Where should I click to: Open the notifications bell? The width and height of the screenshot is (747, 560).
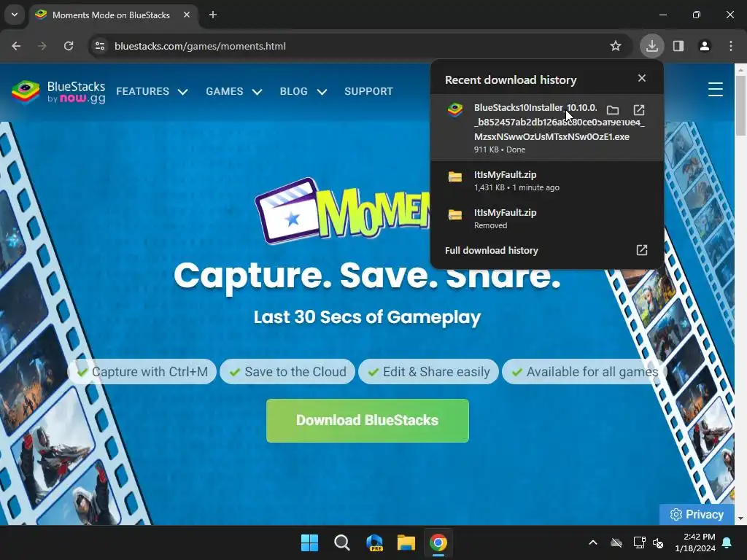(727, 542)
